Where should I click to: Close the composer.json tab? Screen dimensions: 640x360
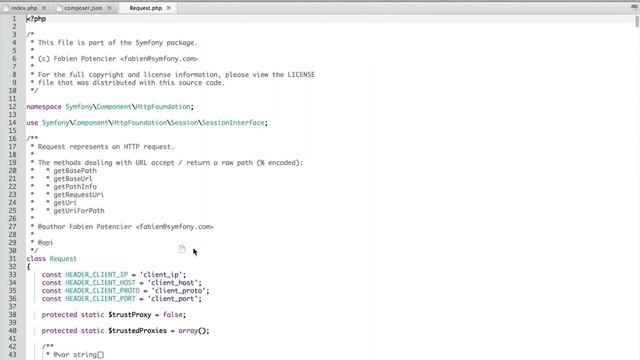pyautogui.click(x=109, y=8)
